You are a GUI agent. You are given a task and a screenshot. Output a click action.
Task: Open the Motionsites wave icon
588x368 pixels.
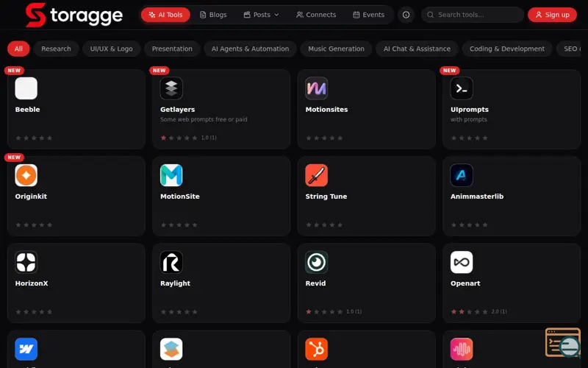pyautogui.click(x=317, y=88)
